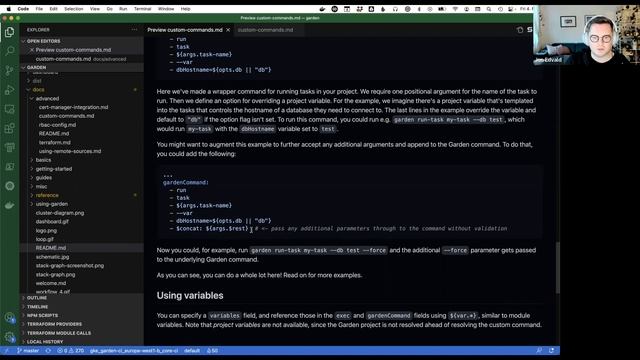Click the show source icon in editor toolbar
Image resolution: width=640 pixels, height=360 pixels.
coord(520,30)
